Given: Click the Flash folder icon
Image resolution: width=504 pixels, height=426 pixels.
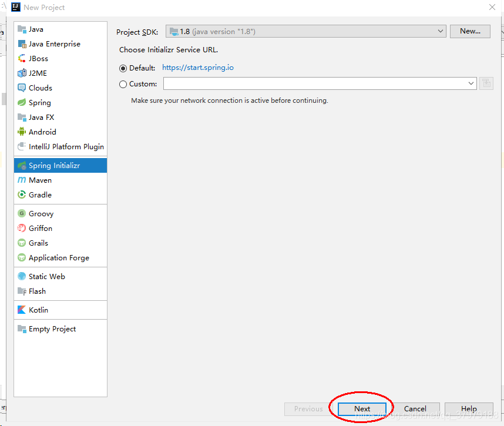Looking at the screenshot, I should [22, 291].
